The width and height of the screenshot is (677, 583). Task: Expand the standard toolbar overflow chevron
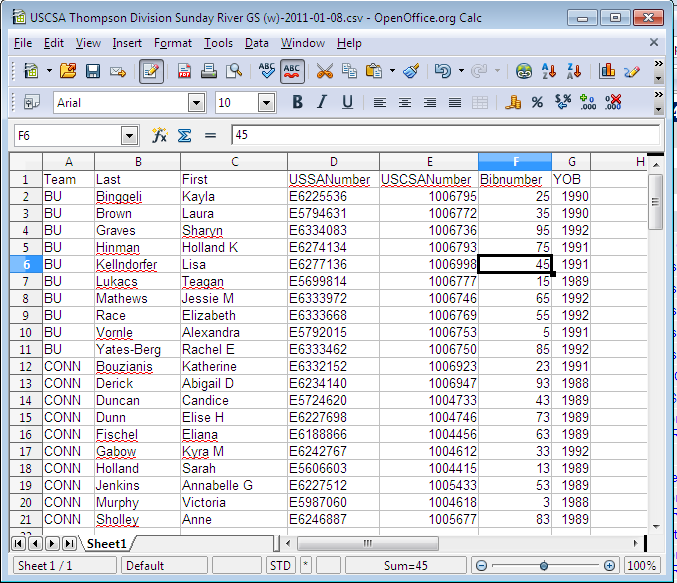point(658,64)
